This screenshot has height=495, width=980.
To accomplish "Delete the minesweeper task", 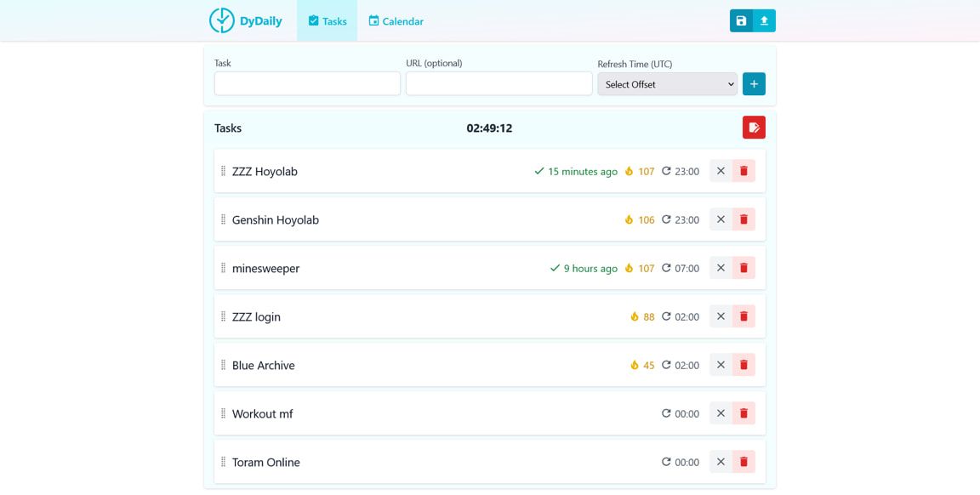I will click(x=744, y=268).
